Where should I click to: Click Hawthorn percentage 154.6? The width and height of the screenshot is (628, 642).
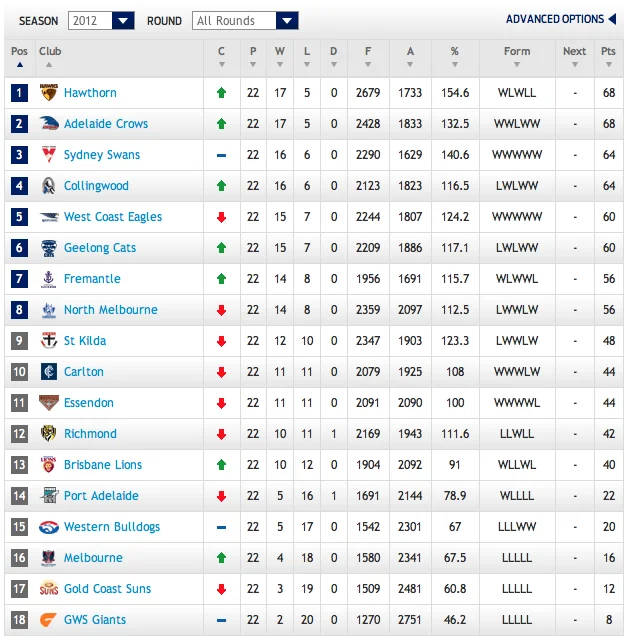point(455,93)
